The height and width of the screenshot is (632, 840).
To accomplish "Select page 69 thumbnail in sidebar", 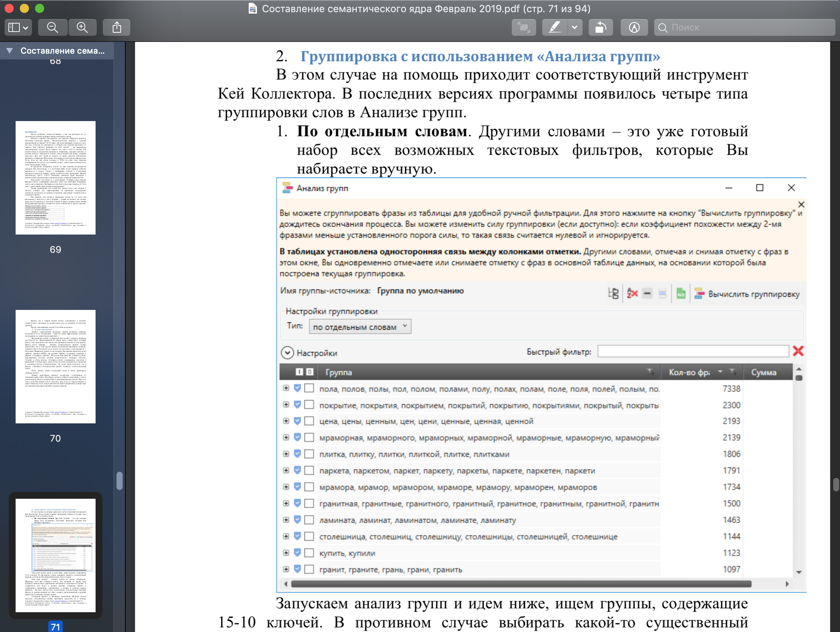I will pos(56,178).
